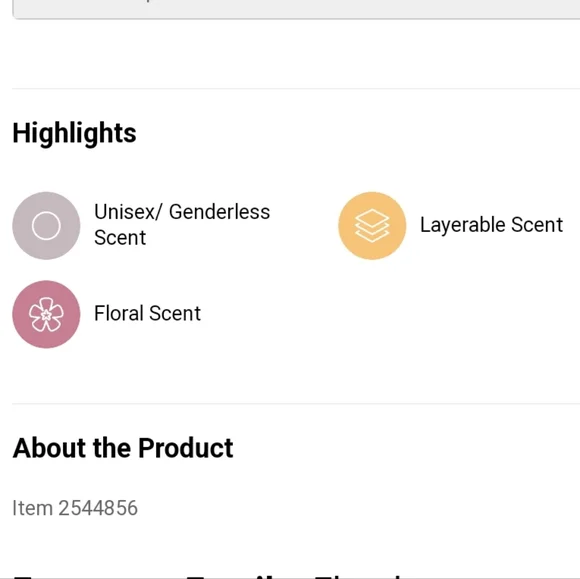Click the item number 2544856
This screenshot has width=580, height=579.
pos(98,508)
